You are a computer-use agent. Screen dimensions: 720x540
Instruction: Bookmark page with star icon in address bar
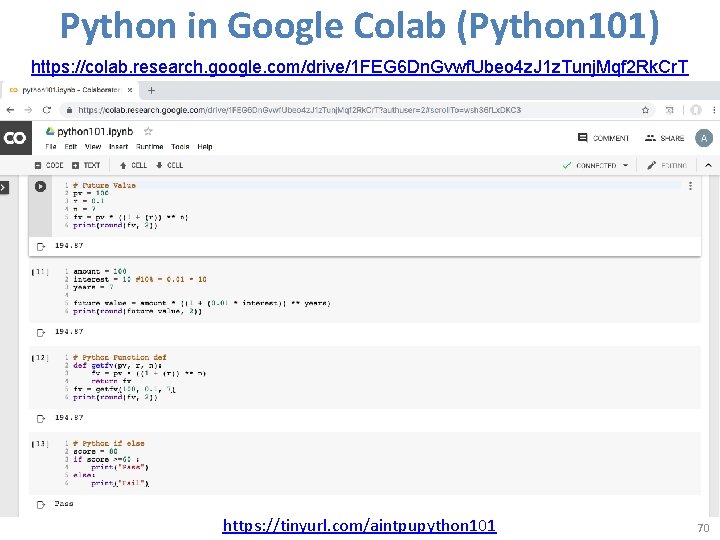[x=645, y=110]
